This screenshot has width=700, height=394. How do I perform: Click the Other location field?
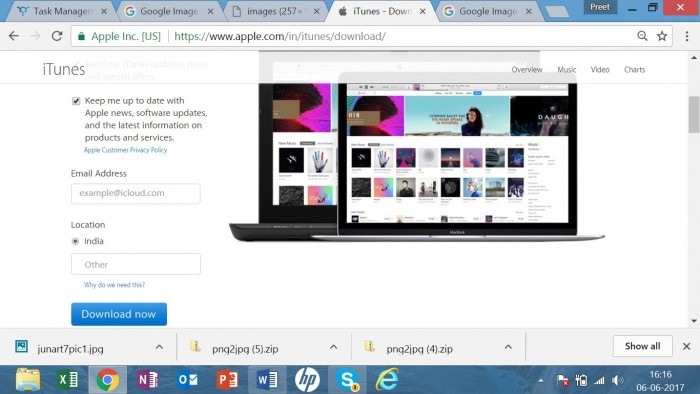click(136, 264)
